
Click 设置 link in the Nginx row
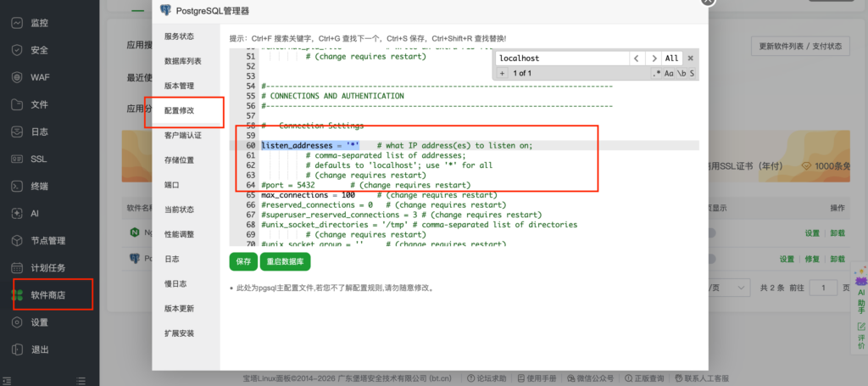point(812,233)
